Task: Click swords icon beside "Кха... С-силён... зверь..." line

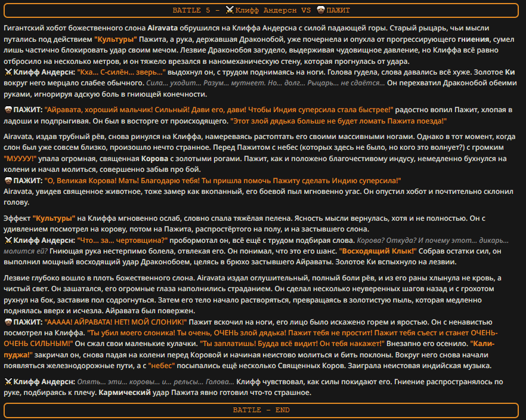Action: [x=8, y=72]
